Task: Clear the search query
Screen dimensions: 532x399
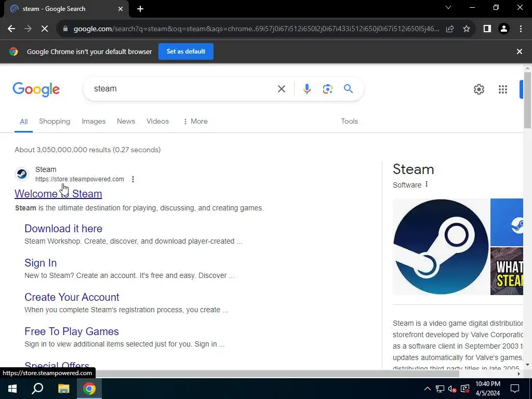Action: 281,89
